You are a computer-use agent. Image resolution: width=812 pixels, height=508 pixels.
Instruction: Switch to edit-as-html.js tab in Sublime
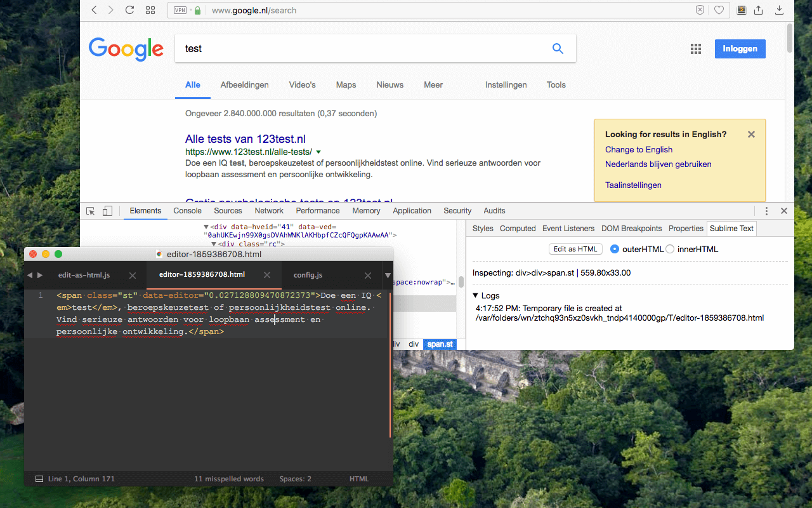click(x=84, y=275)
